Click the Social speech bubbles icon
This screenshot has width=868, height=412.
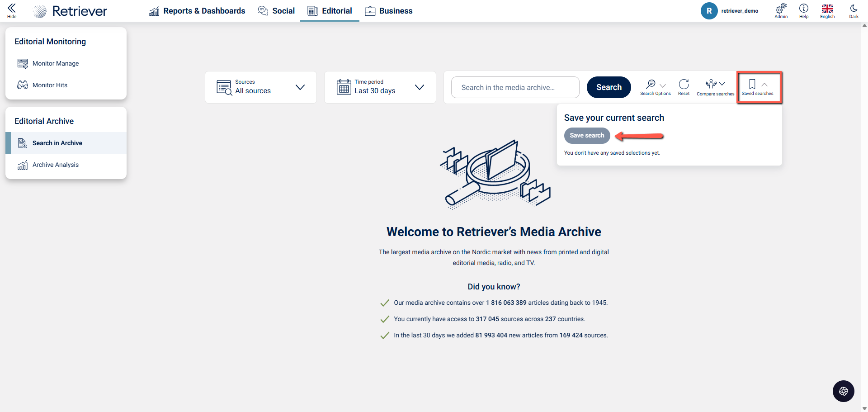click(263, 11)
